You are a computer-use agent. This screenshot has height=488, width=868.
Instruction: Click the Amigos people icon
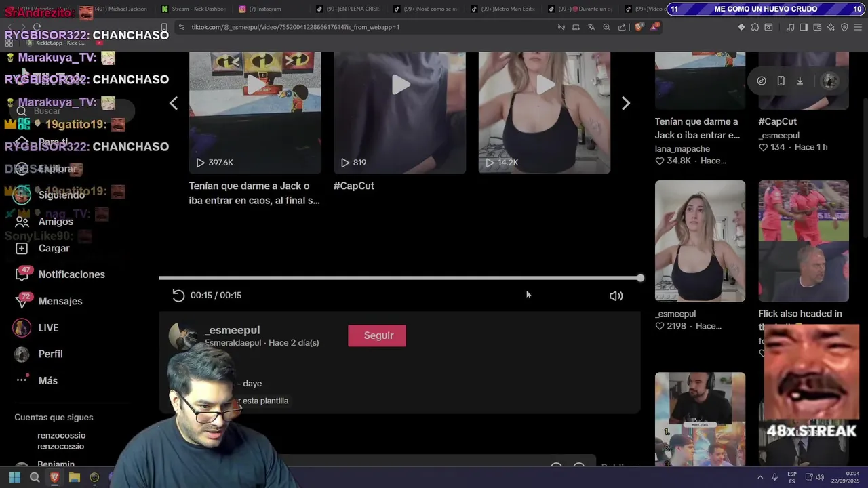click(22, 222)
